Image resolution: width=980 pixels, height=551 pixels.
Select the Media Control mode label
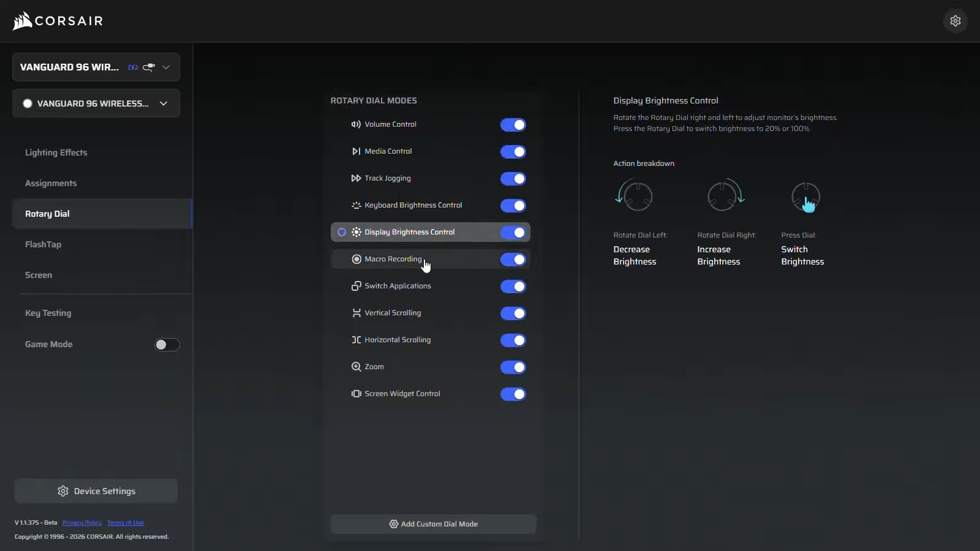tap(388, 151)
